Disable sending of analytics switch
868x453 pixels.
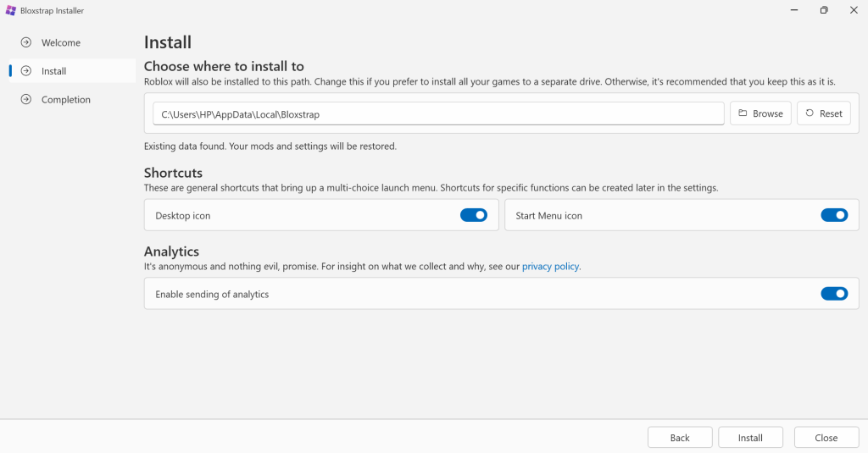click(x=834, y=294)
